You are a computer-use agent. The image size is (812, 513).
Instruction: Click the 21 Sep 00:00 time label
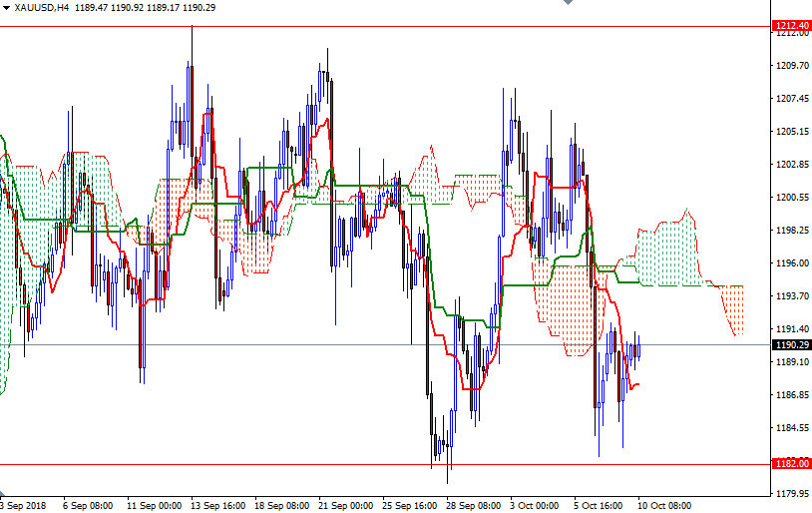pos(344,506)
